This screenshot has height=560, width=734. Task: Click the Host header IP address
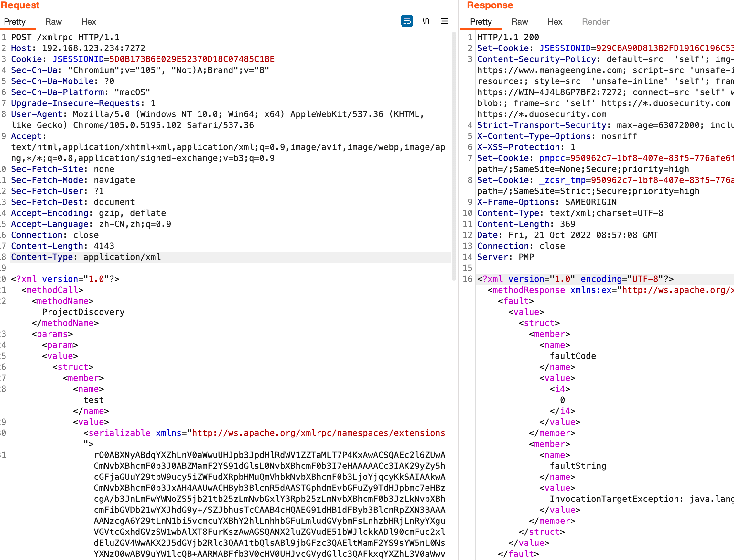[93, 48]
